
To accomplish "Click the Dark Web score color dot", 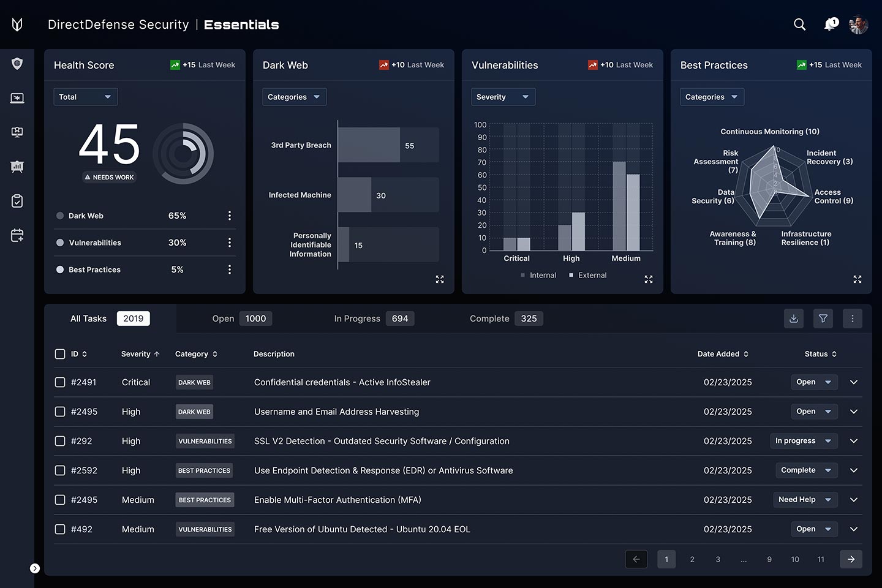I will [x=60, y=216].
